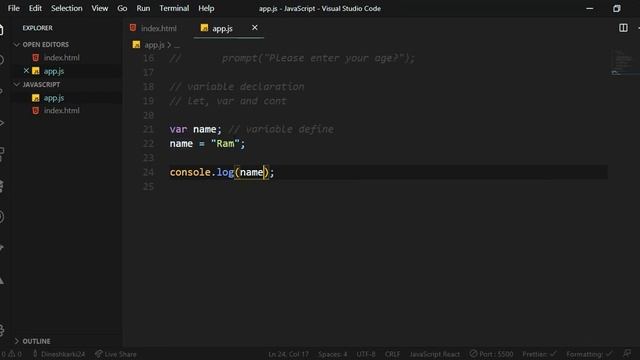Click the Split Editor icon
This screenshot has height=360, width=640.
(623, 28)
